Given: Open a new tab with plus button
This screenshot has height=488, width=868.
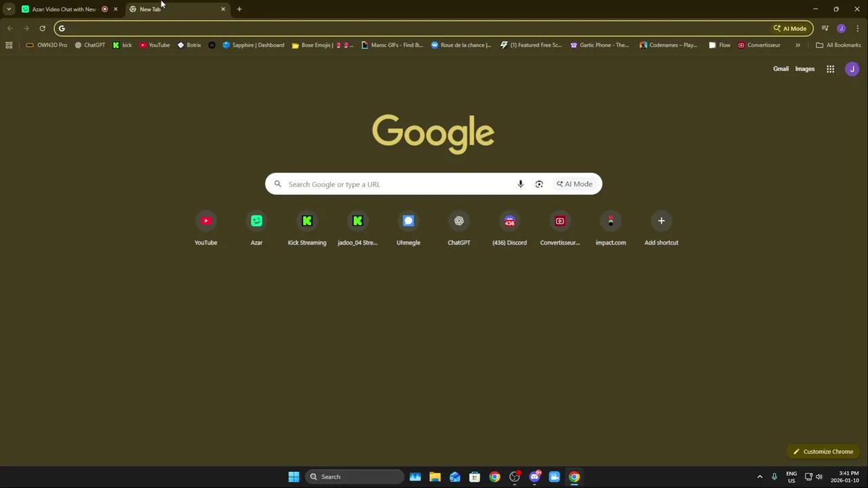Looking at the screenshot, I should [239, 9].
